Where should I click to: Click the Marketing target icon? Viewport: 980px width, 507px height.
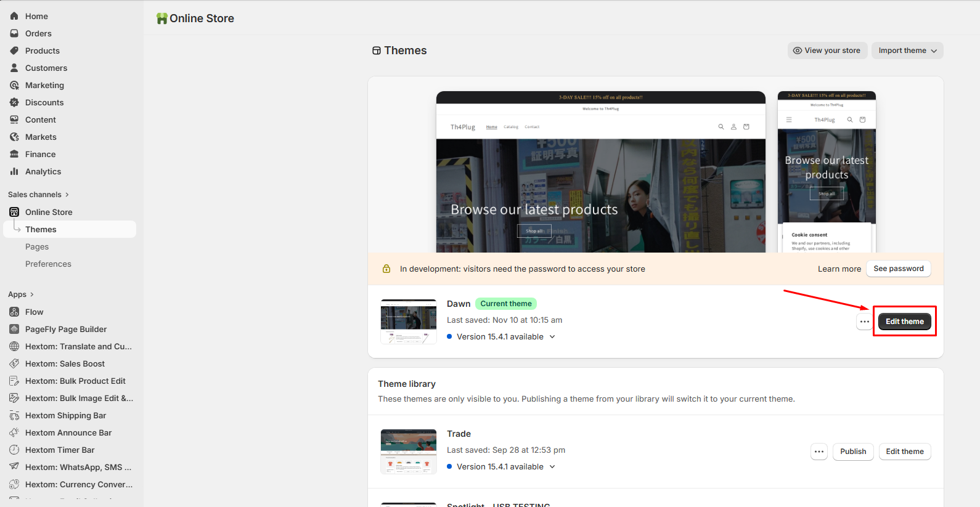point(14,85)
